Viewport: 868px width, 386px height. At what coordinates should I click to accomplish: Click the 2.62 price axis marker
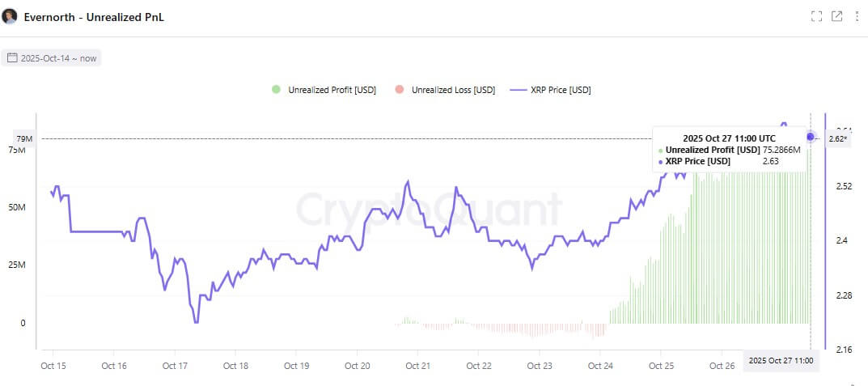tap(837, 139)
